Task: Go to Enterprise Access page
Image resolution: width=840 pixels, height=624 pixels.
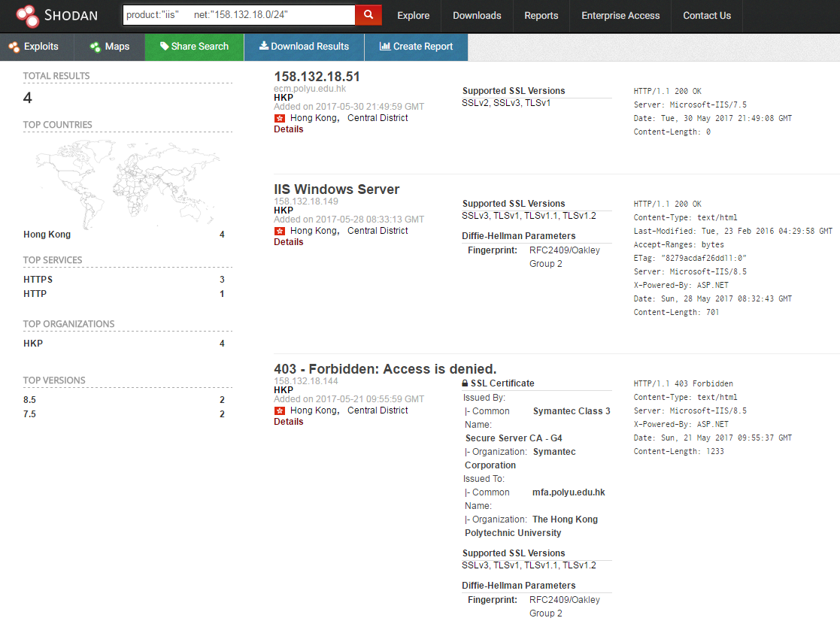Action: point(620,16)
